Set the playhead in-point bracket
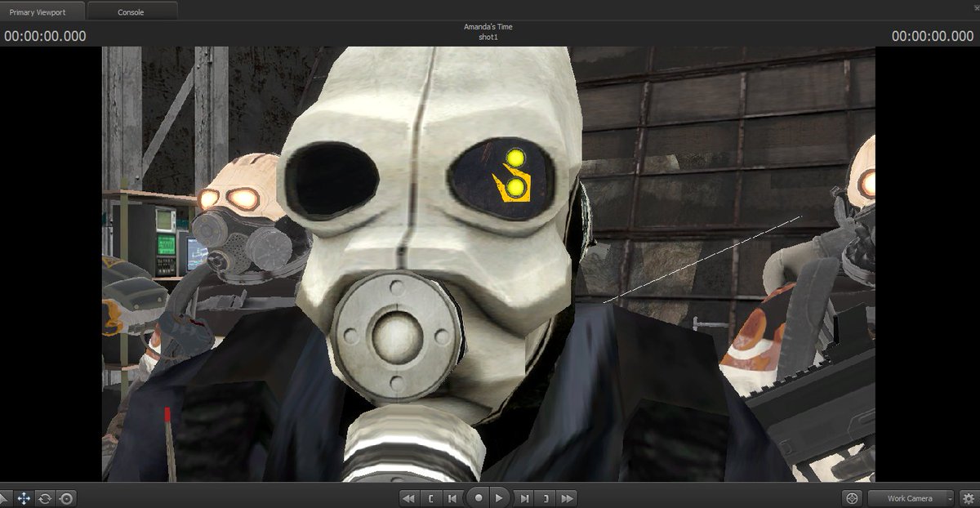 pos(431,497)
